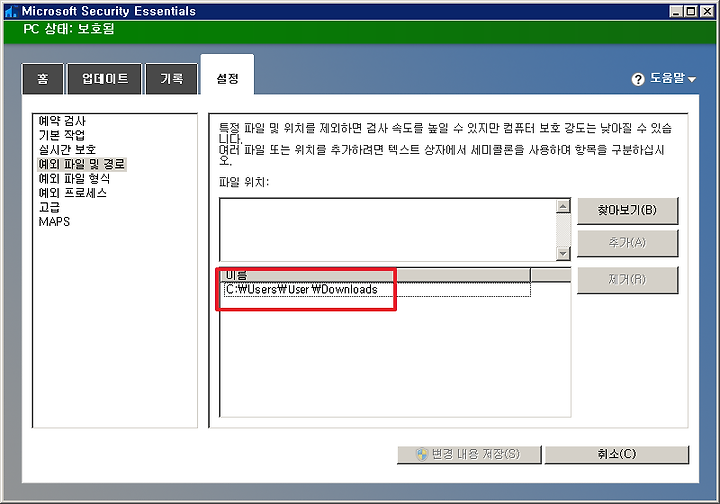Image resolution: width=720 pixels, height=504 pixels.
Task: Click the 제거(R) button
Action: 627,279
